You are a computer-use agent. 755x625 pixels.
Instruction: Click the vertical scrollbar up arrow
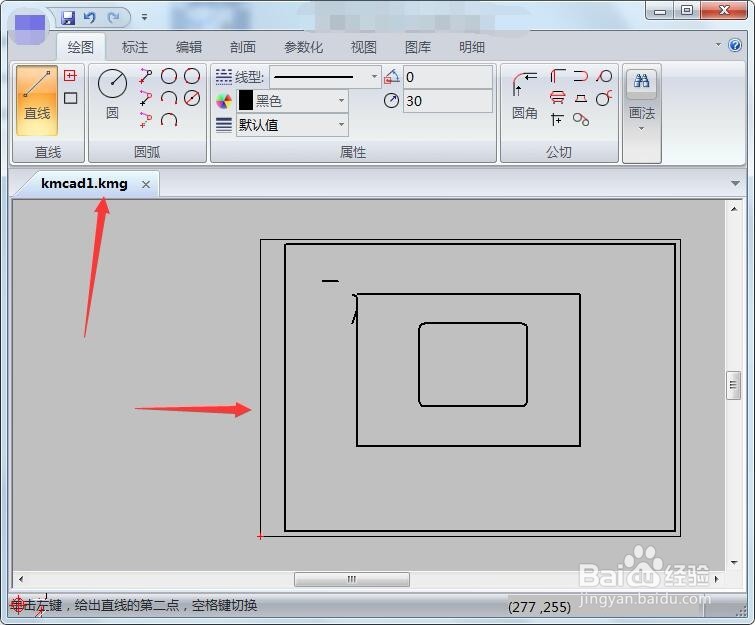pyautogui.click(x=733, y=209)
